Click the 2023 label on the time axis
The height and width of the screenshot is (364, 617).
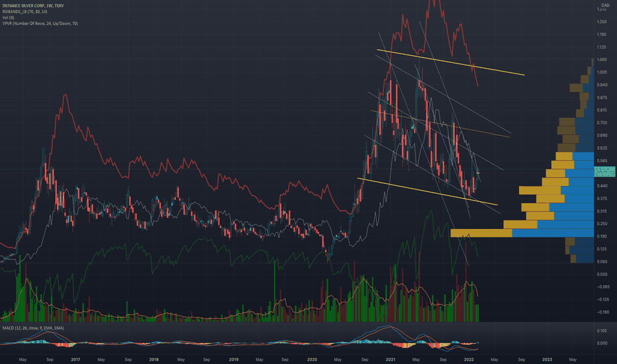coord(547,359)
